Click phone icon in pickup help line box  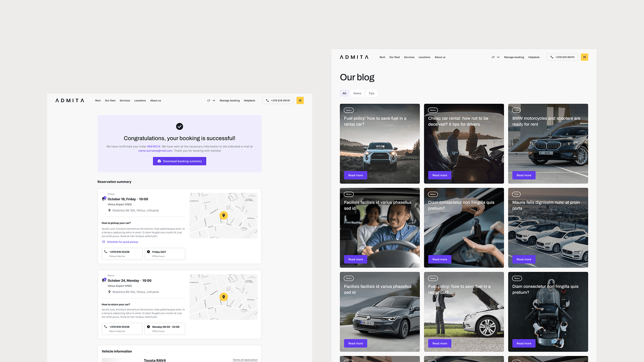point(106,252)
